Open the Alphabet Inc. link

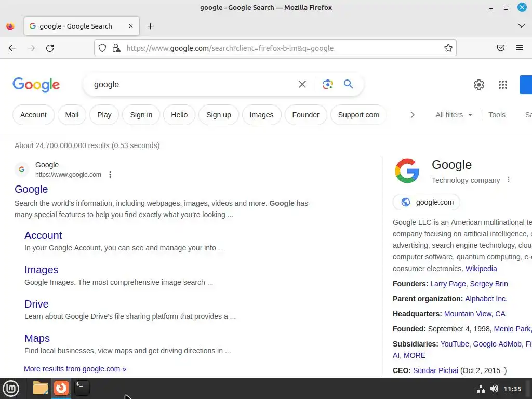pos(486,299)
